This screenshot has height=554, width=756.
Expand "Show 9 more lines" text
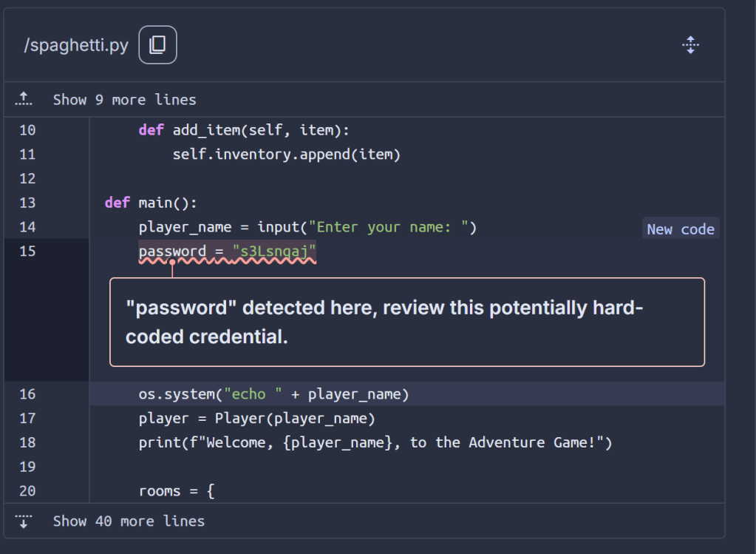point(124,100)
